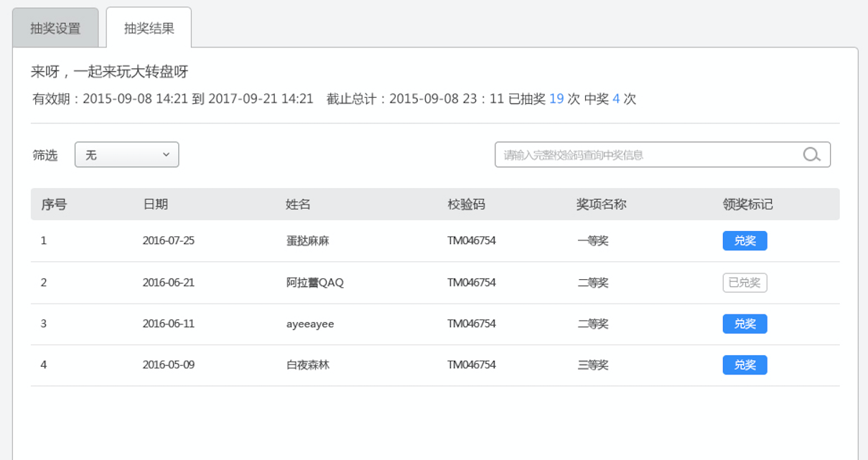Click 已兑奖 button for 阿拉蕾QAQ
This screenshot has width=868, height=460.
point(745,283)
